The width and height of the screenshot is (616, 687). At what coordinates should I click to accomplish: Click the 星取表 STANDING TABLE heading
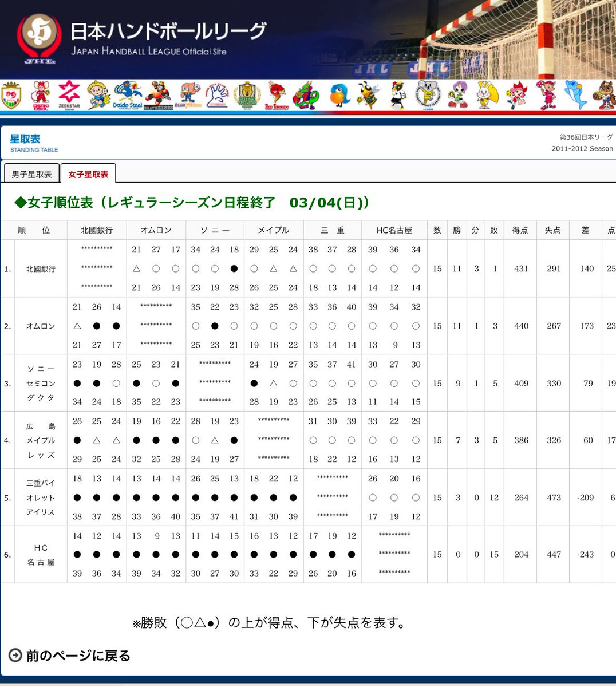(x=34, y=143)
